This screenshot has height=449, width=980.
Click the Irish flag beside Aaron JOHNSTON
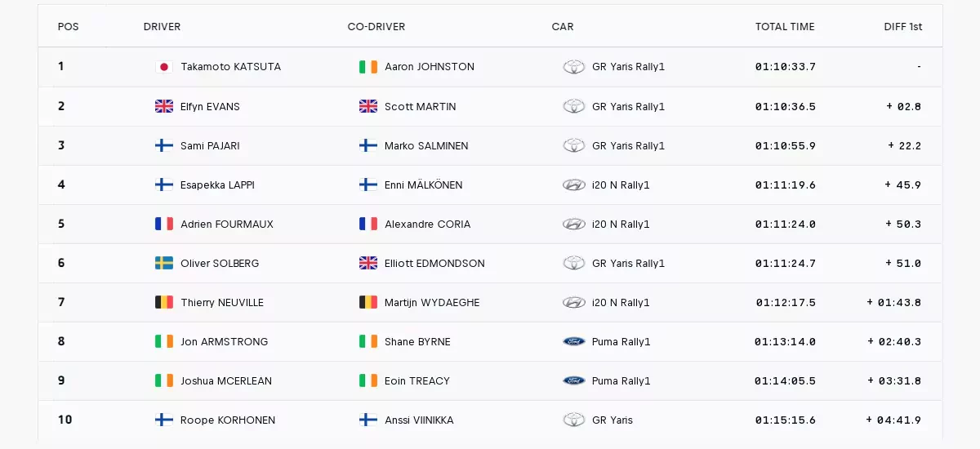[x=368, y=67]
